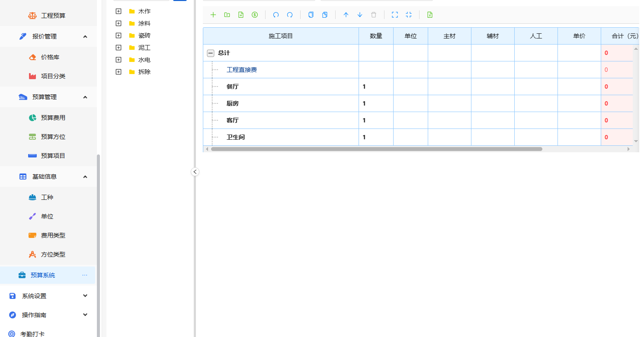Click the paste clipboard toolbar icon
The image size is (644, 337).
click(325, 15)
